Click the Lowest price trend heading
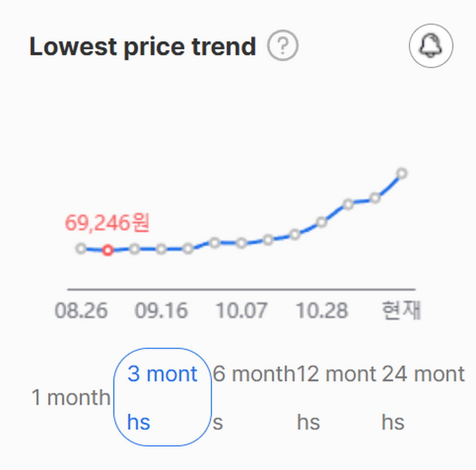 coord(143,47)
